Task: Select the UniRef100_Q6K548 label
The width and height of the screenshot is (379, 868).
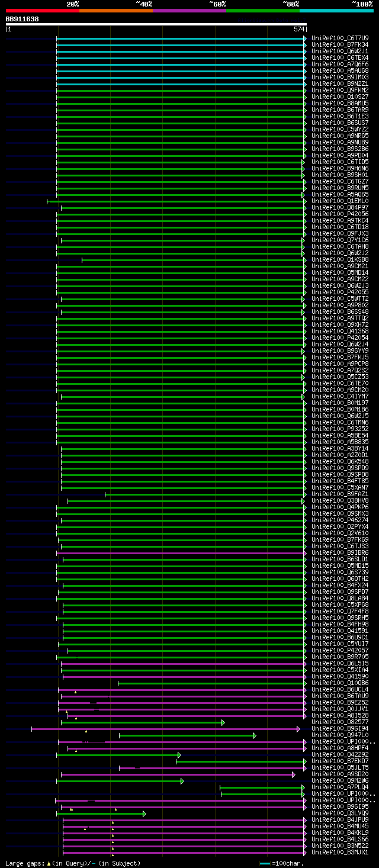Action: pyautogui.click(x=340, y=461)
